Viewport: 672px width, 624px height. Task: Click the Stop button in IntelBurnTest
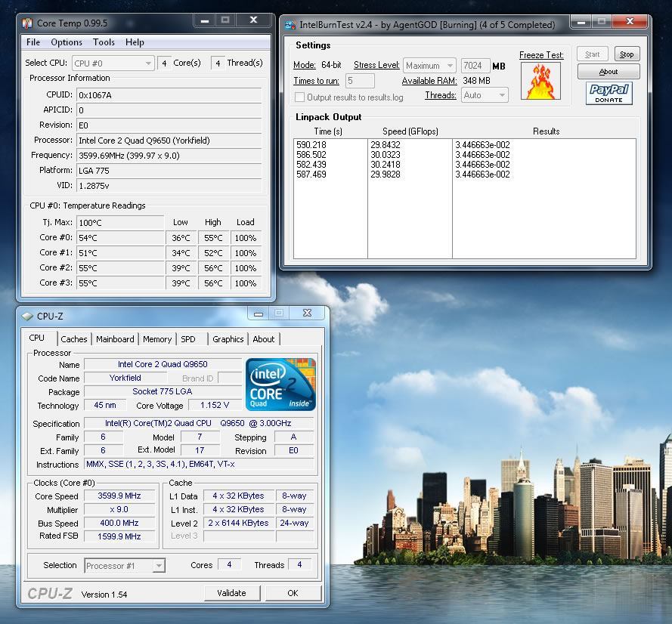coord(627,54)
